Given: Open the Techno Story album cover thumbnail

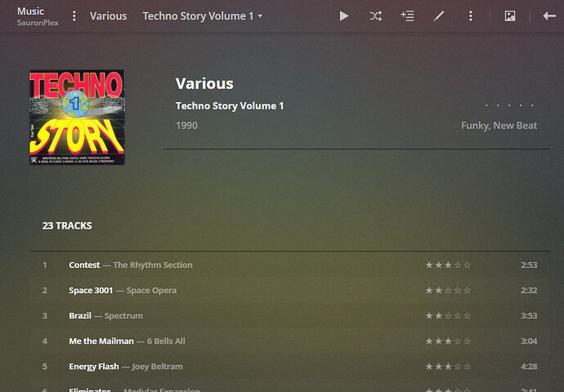Looking at the screenshot, I should coord(77,118).
